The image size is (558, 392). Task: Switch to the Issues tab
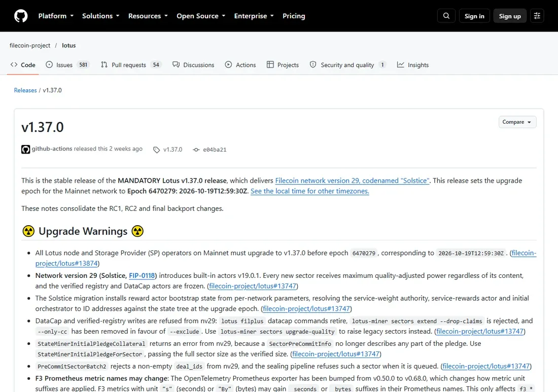pos(67,65)
